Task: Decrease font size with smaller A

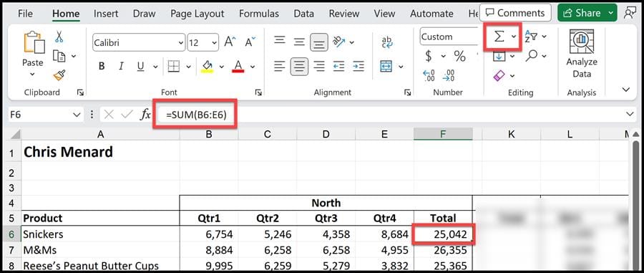Action: tap(250, 42)
